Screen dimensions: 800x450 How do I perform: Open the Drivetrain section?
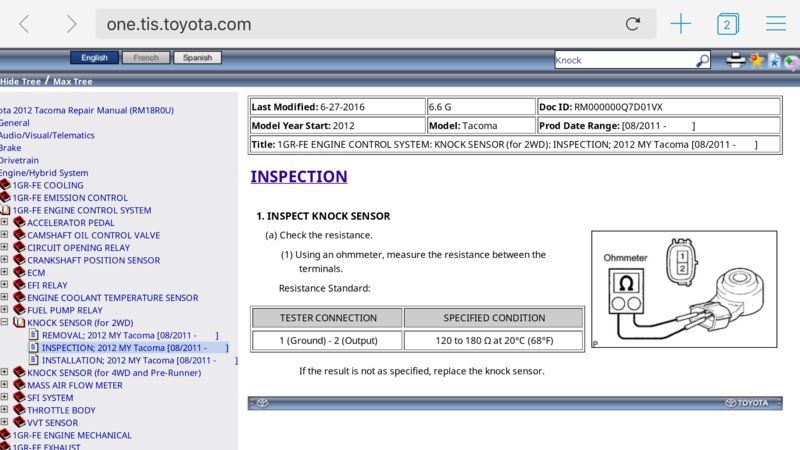coord(19,160)
